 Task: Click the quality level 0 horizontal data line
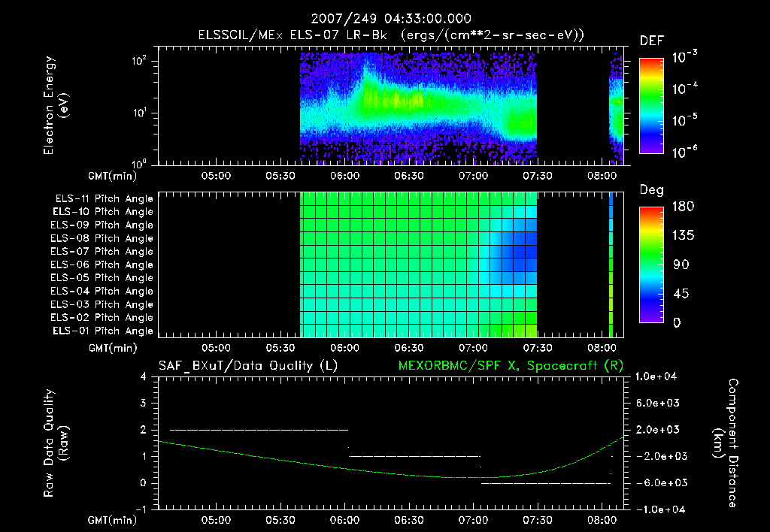[546, 483]
